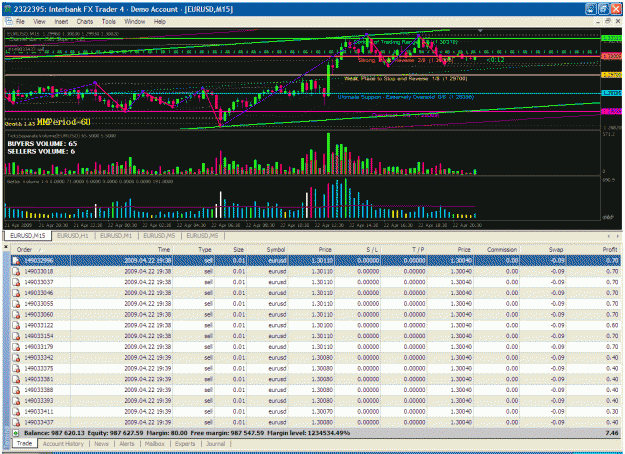This screenshot has width=625, height=454.
Task: Click the icon of order 149033179
Action: (x=16, y=347)
